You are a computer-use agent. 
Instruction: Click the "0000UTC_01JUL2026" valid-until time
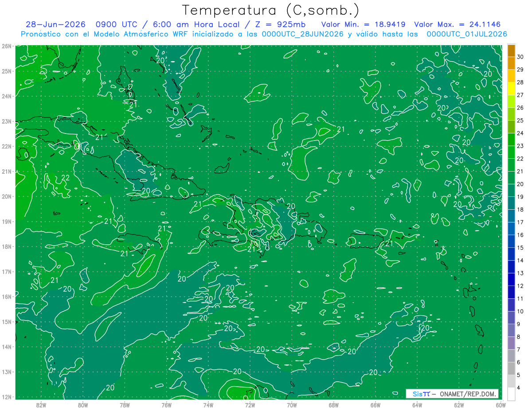467,34
